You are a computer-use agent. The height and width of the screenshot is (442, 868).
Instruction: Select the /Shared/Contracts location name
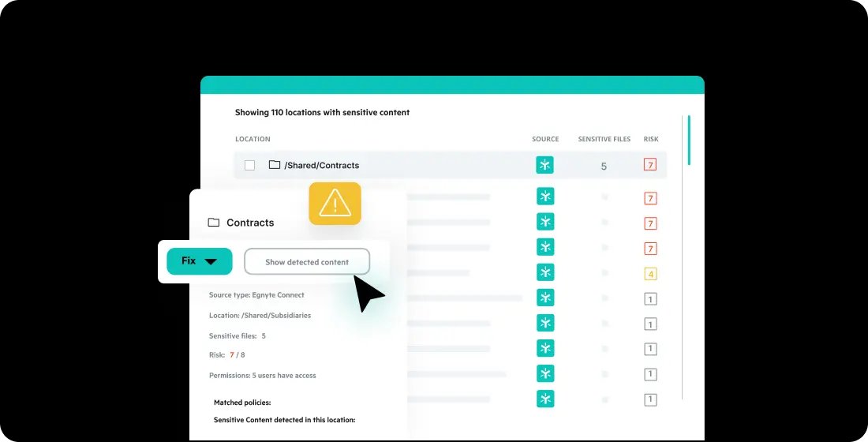click(322, 165)
